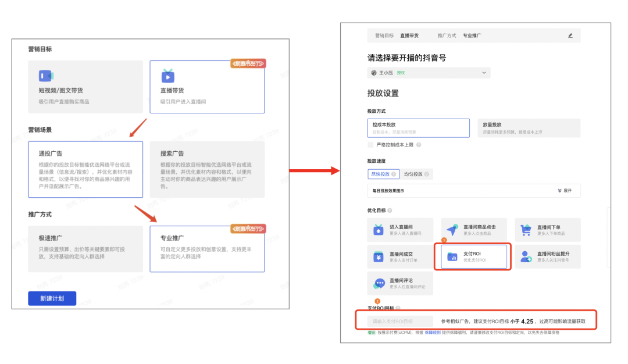Click help icon next to 支付ROI目标

[398, 308]
